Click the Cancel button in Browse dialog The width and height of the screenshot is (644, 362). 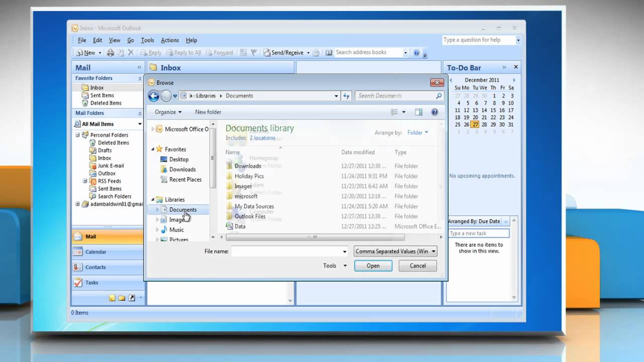[418, 266]
